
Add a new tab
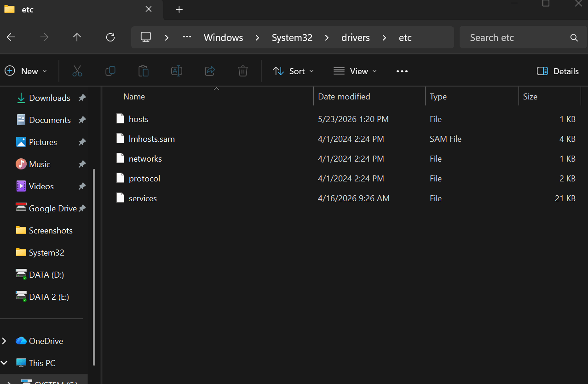tap(179, 9)
